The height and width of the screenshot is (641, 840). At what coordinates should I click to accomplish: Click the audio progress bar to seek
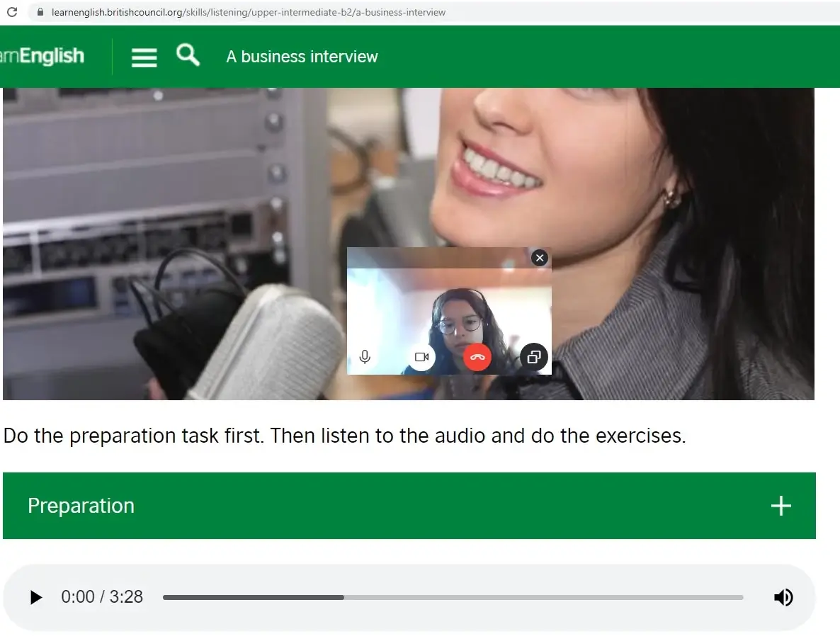click(x=453, y=597)
